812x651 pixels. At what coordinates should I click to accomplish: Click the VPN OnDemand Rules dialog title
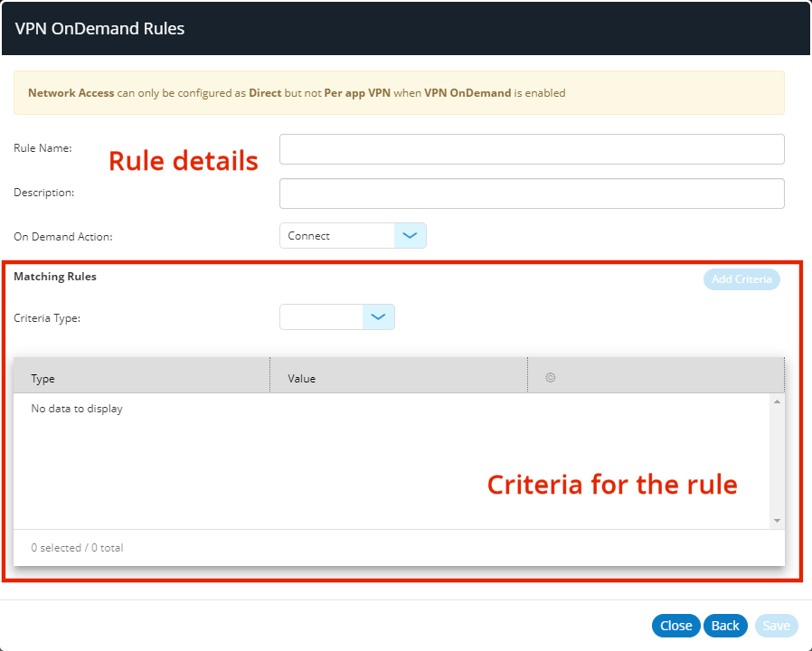coord(99,29)
